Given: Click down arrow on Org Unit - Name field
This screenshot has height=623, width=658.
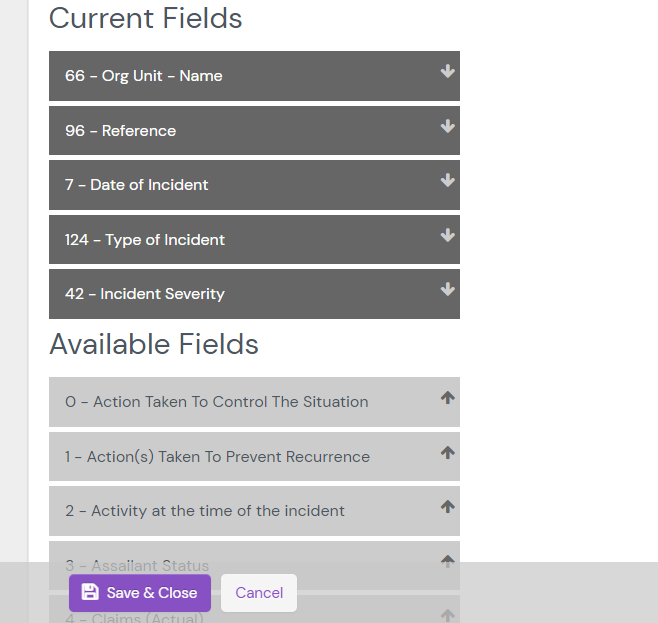Looking at the screenshot, I should (447, 72).
